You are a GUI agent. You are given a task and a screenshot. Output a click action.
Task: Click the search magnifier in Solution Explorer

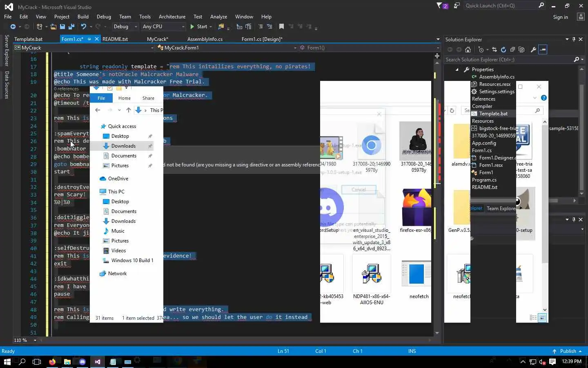[577, 60]
